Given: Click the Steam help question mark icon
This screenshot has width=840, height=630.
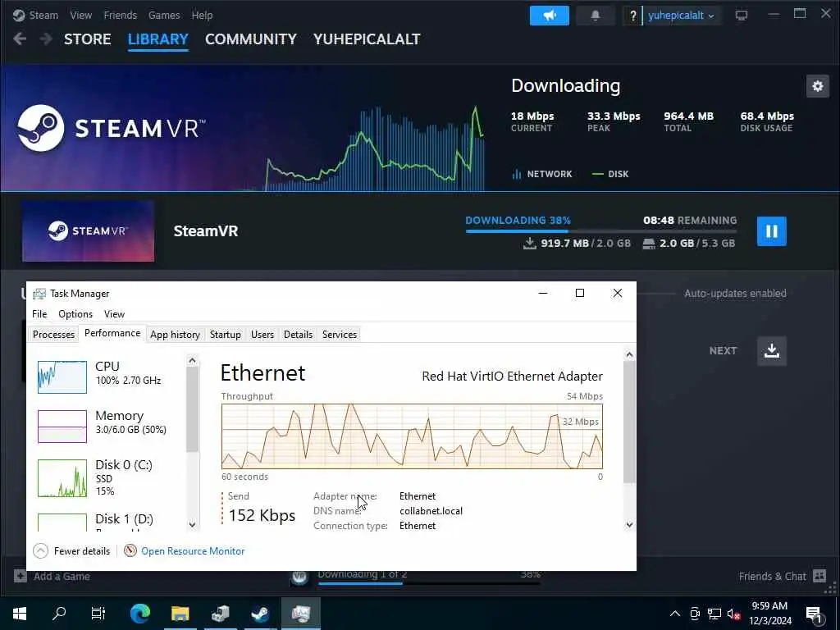Looking at the screenshot, I should (x=632, y=16).
